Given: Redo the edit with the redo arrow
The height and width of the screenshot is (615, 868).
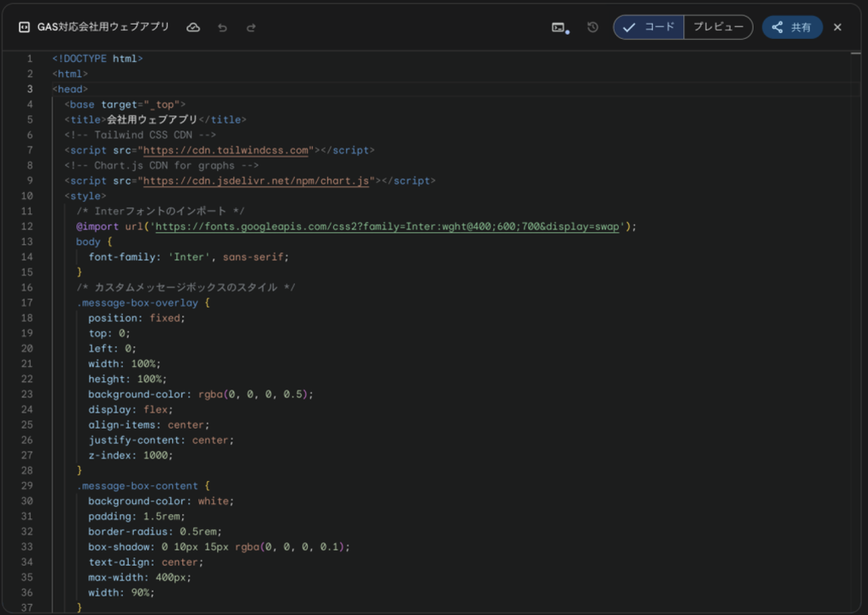Looking at the screenshot, I should click(x=251, y=27).
